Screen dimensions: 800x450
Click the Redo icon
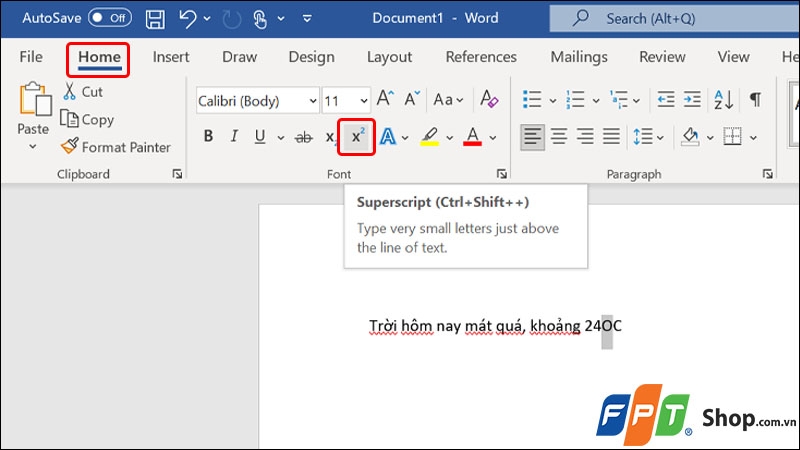[x=232, y=19]
